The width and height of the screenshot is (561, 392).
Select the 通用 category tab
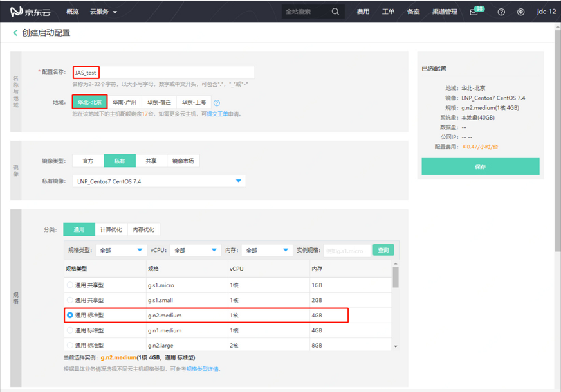click(x=79, y=229)
